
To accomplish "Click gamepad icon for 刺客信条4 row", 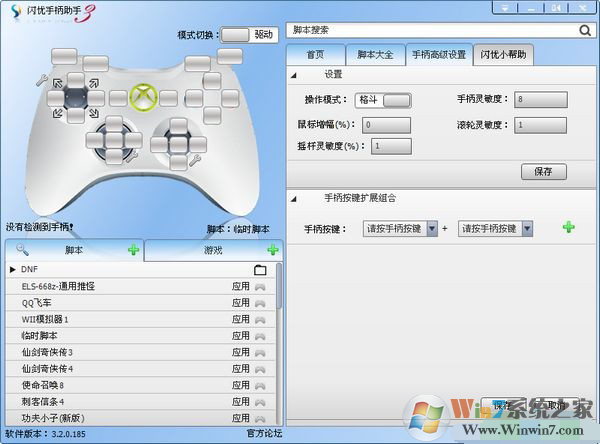I will click(260, 402).
